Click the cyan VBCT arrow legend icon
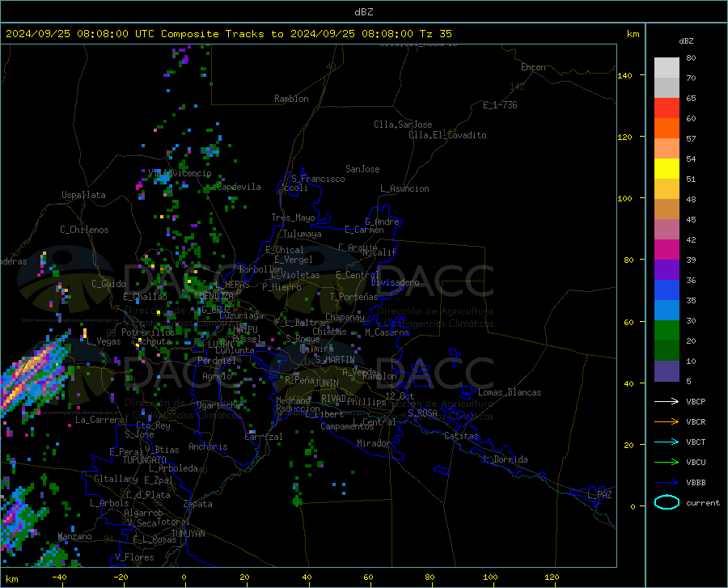Viewport: 728px width, 588px height. pyautogui.click(x=667, y=442)
